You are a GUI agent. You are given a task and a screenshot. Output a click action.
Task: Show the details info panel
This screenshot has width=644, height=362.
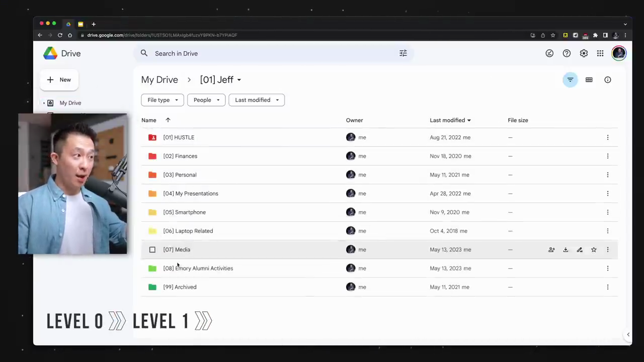click(608, 79)
